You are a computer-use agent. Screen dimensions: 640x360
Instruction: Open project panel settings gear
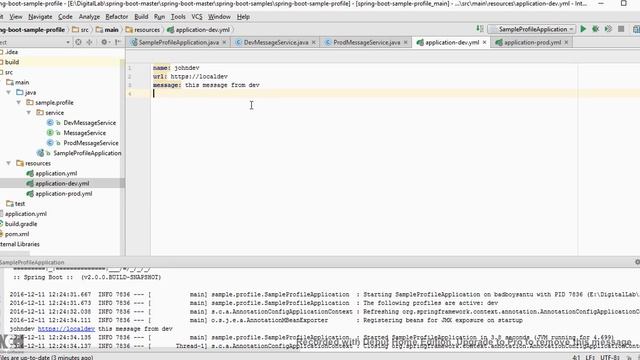(104, 42)
